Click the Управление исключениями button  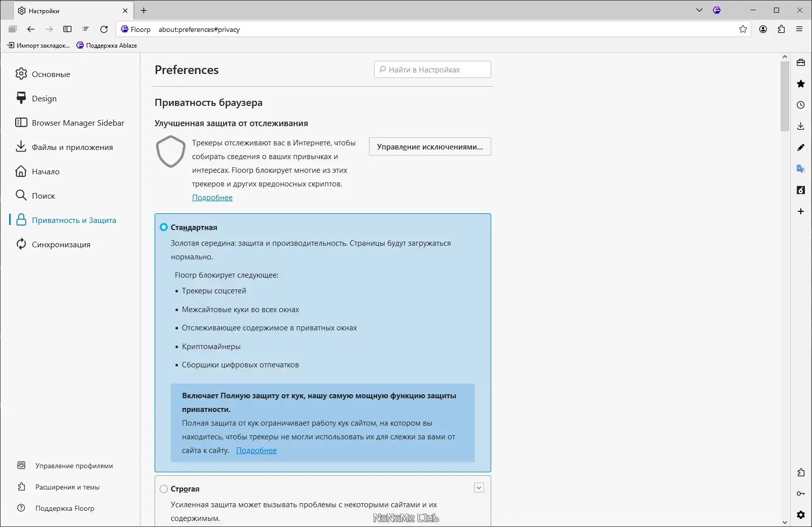(x=430, y=147)
